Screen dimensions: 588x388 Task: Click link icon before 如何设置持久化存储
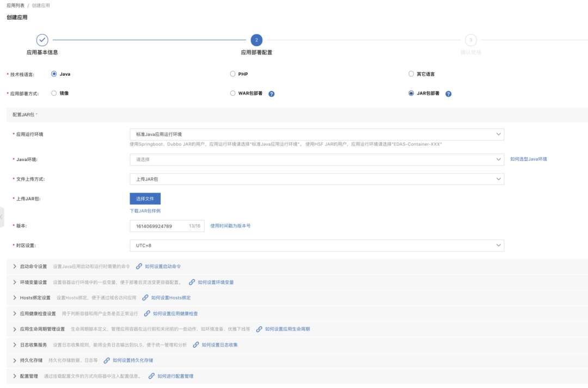[x=107, y=360]
